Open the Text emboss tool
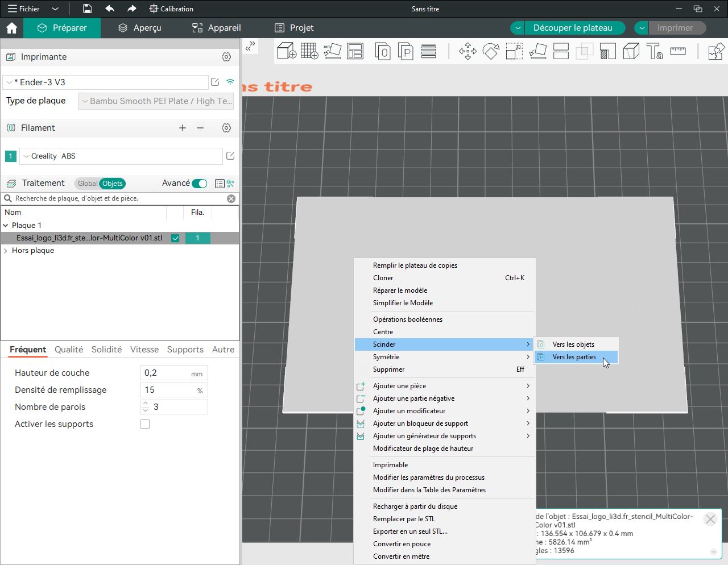The width and height of the screenshot is (728, 565). click(654, 51)
